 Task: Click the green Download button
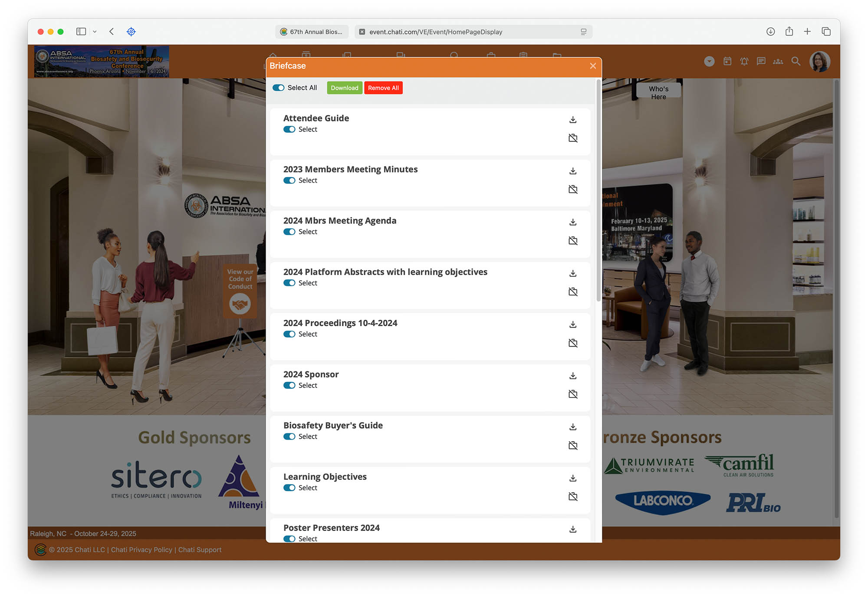click(344, 88)
